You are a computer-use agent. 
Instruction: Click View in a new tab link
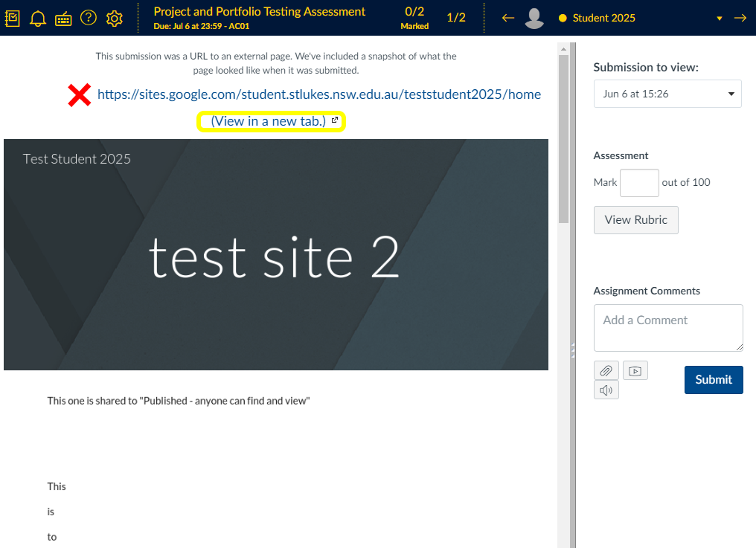[269, 120]
